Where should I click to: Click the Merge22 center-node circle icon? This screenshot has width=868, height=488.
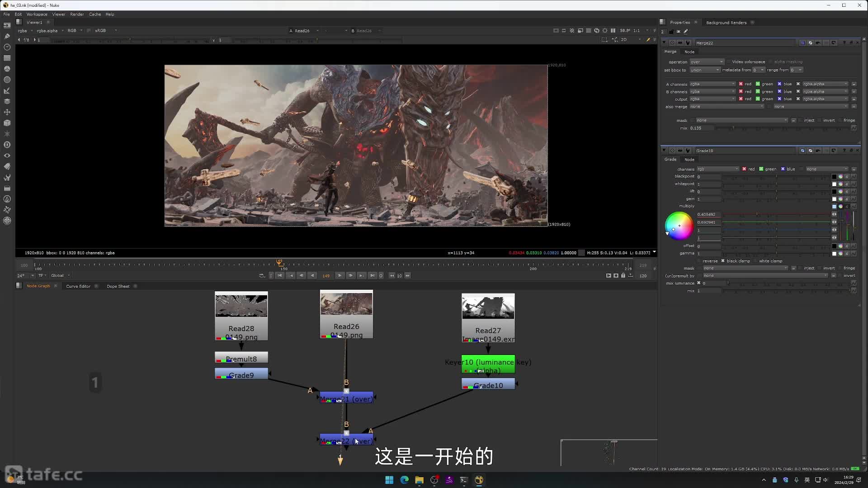click(672, 43)
